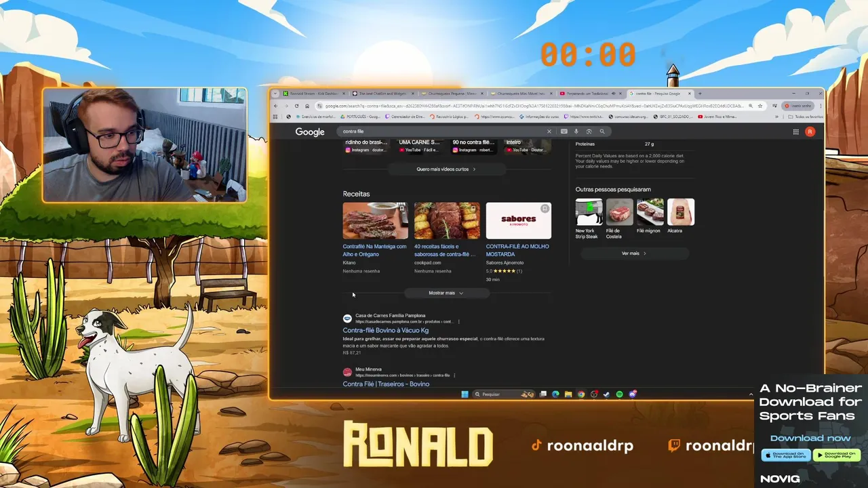Click the home icon in the browser toolbar
The height and width of the screenshot is (488, 868).
coord(307,106)
